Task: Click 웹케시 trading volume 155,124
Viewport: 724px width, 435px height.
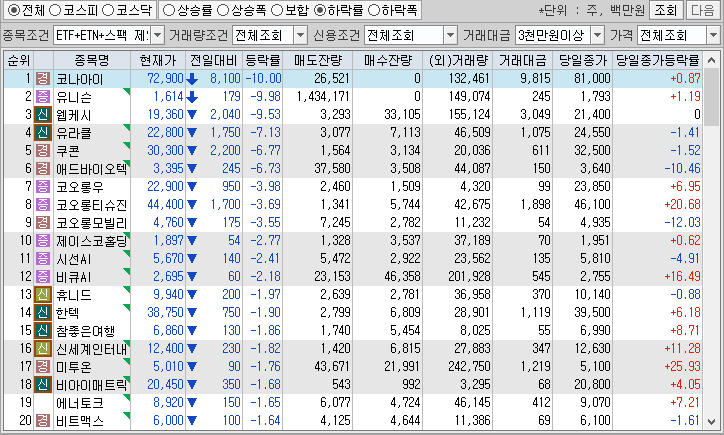Action: [469, 115]
